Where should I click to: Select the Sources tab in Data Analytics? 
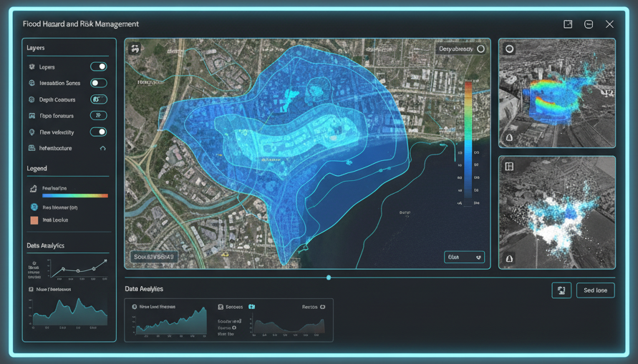click(234, 306)
